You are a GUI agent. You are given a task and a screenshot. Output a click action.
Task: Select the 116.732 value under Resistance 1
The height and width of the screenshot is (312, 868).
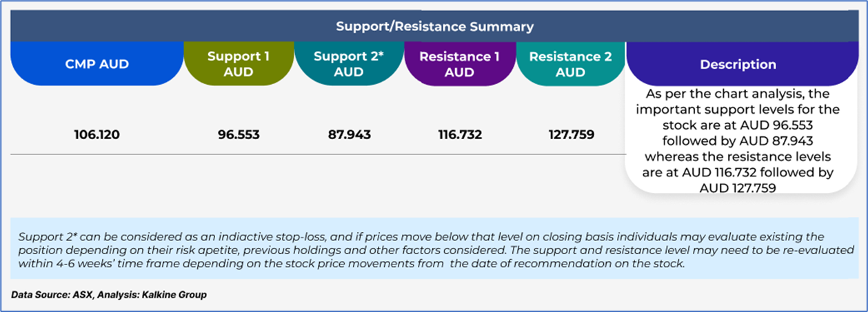coord(459,134)
